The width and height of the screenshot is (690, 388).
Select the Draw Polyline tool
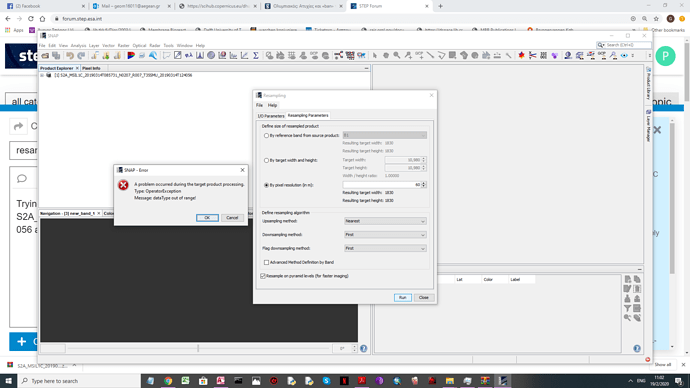[x=441, y=55]
